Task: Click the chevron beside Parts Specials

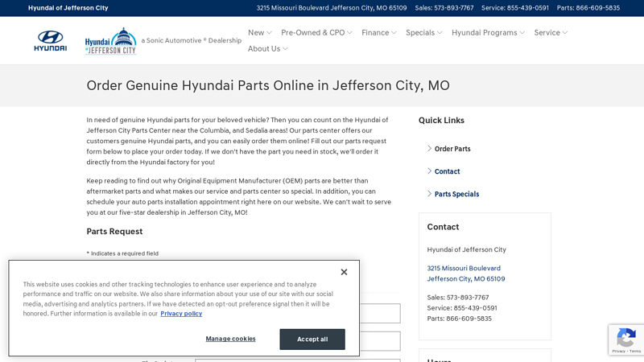Action: click(430, 194)
